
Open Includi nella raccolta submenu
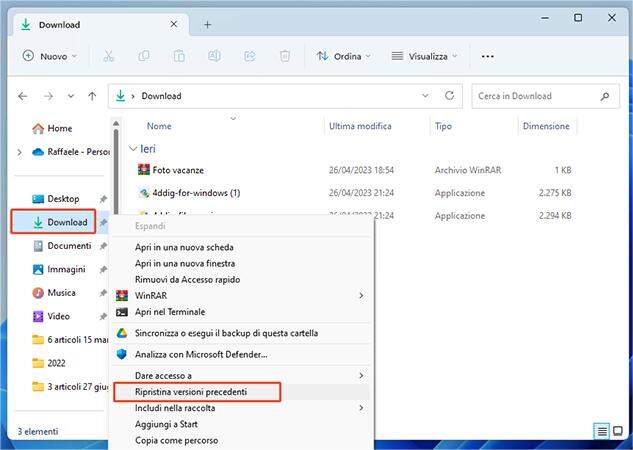click(x=361, y=408)
